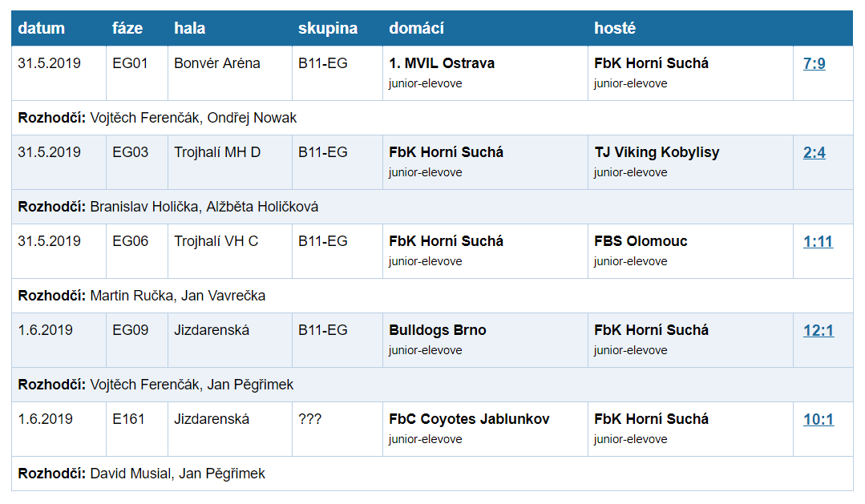This screenshot has width=865, height=504.
Task: Click the Trojhalí MH D hall cell
Action: 217,152
